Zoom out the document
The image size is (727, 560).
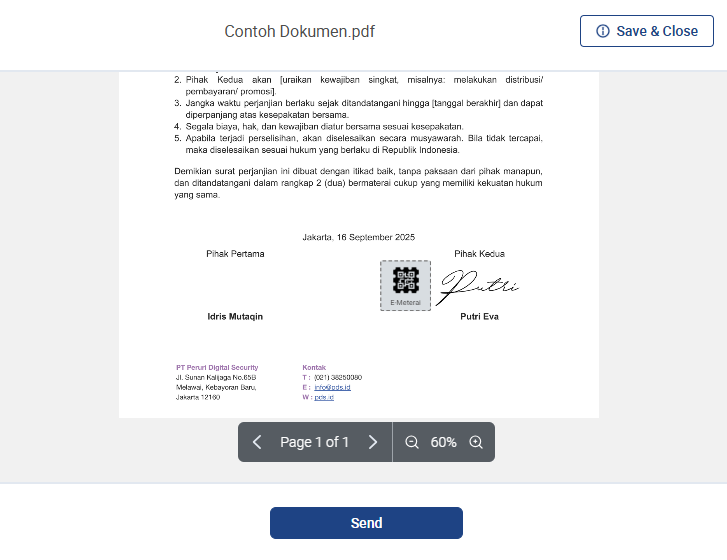[x=412, y=442]
